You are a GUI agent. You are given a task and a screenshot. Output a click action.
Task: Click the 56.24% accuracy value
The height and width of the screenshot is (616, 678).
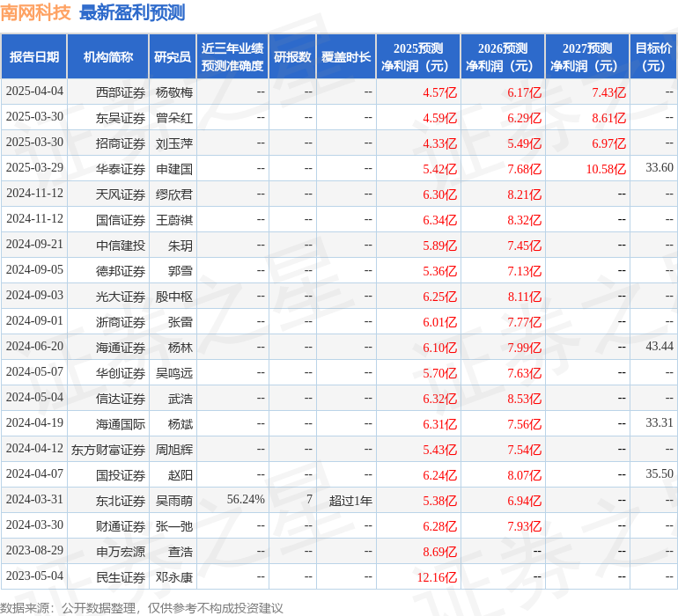246,500
